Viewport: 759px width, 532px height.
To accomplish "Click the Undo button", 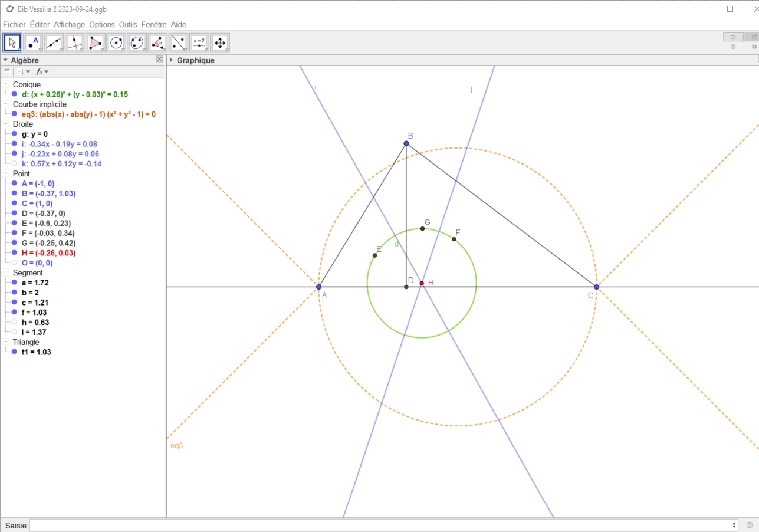I will click(x=733, y=37).
